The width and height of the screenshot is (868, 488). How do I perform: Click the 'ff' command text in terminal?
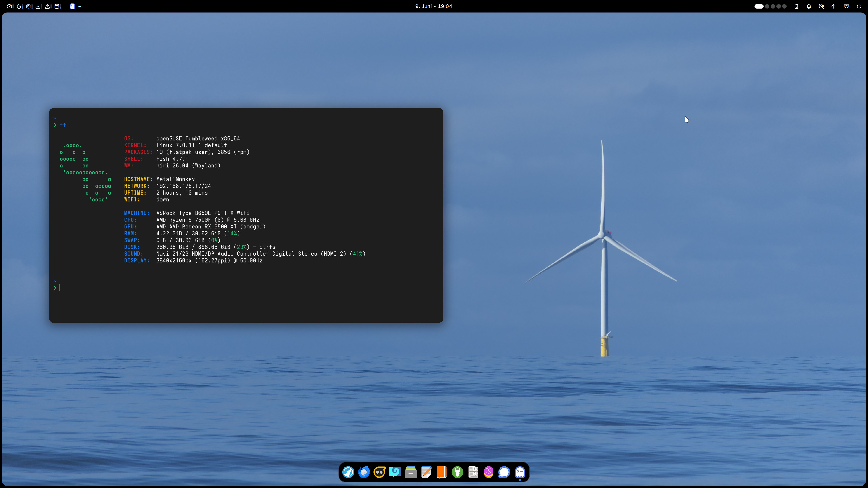pos(63,125)
